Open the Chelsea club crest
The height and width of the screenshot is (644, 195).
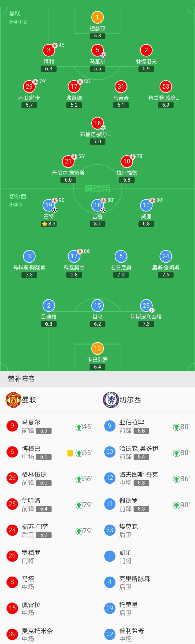pos(111,400)
